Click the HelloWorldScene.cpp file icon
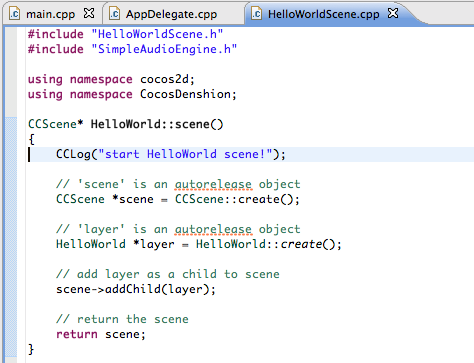This screenshot has width=474, height=363. (x=256, y=14)
